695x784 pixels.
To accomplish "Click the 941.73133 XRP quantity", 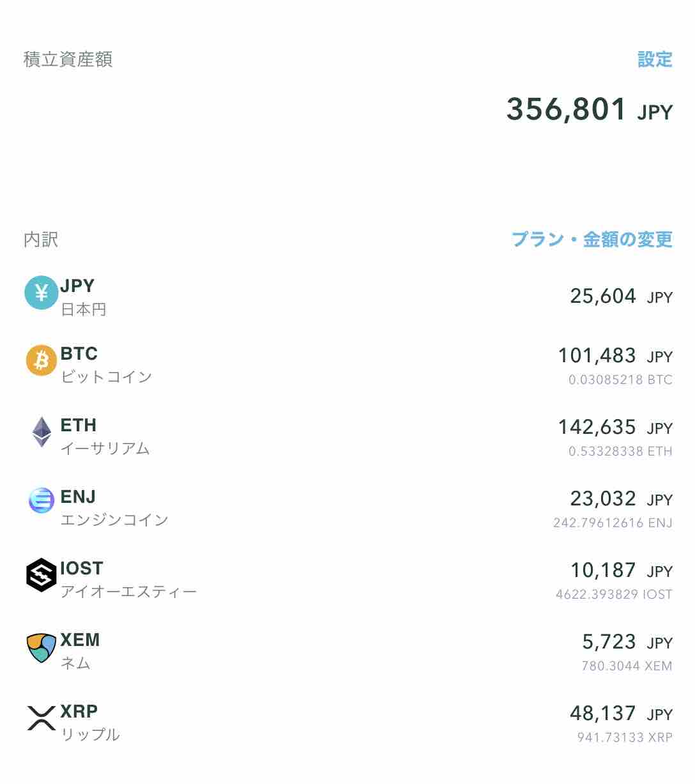I will [x=625, y=737].
